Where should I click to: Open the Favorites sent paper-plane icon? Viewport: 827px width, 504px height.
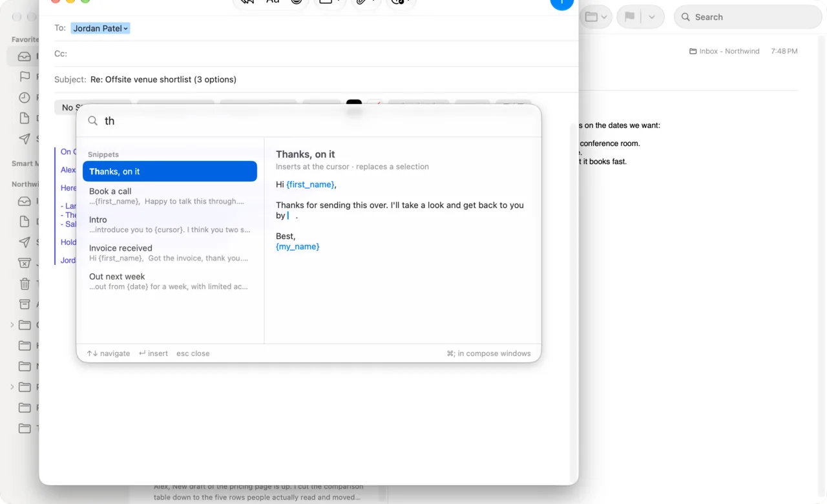[25, 139]
